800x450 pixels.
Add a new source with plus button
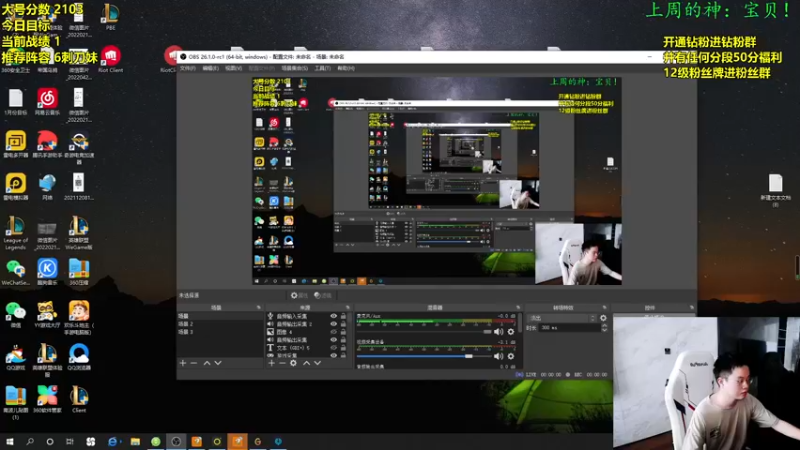271,363
